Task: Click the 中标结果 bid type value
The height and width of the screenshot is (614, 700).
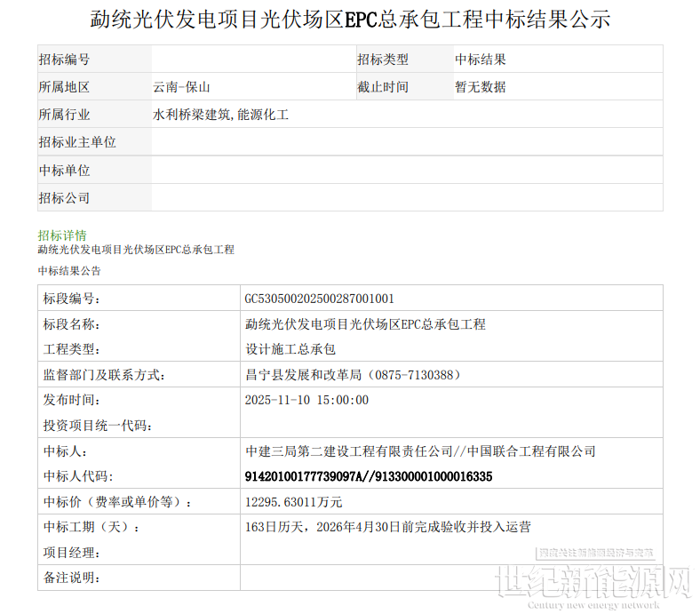Action: point(481,60)
